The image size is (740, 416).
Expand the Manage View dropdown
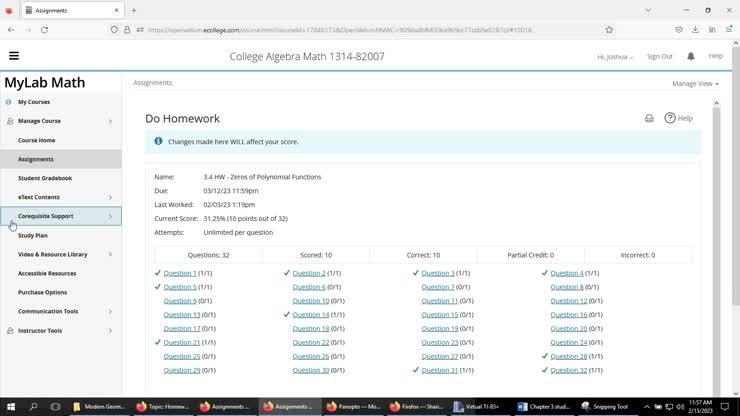click(x=695, y=84)
